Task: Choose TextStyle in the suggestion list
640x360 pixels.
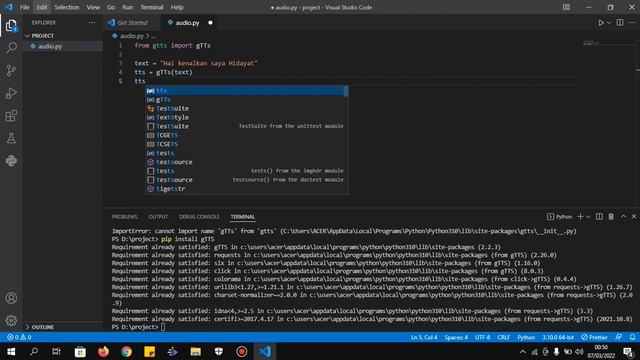Action: (247, 117)
